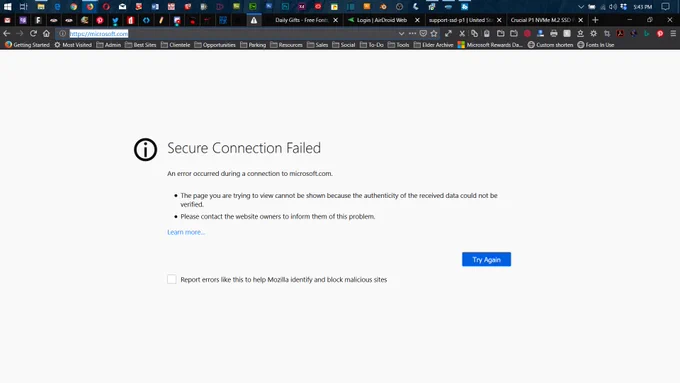
Task: Open the Resources bookmarks folder
Action: click(x=286, y=45)
